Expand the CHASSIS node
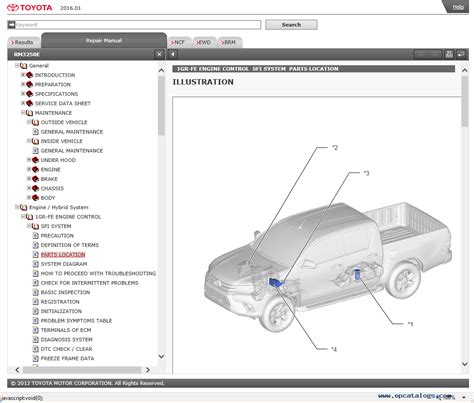 tap(29, 188)
